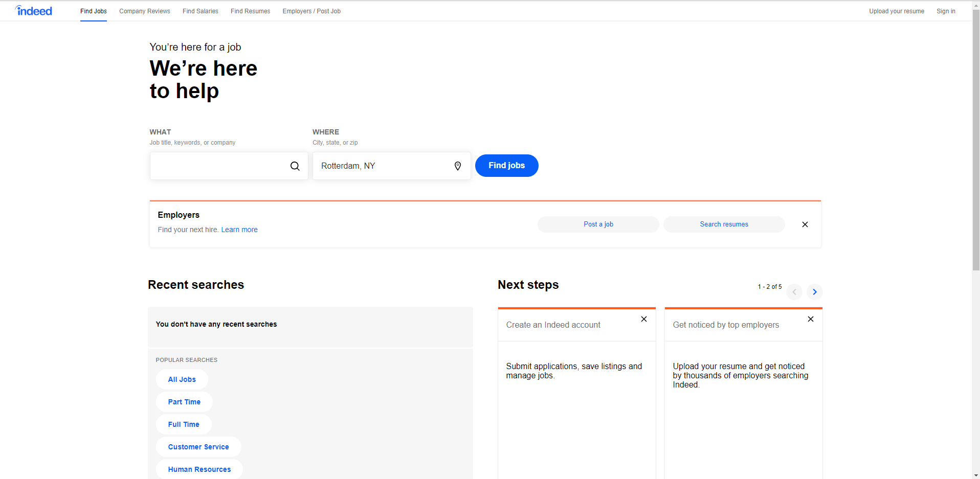Open the Learn more link for employers
980x479 pixels.
(x=239, y=230)
